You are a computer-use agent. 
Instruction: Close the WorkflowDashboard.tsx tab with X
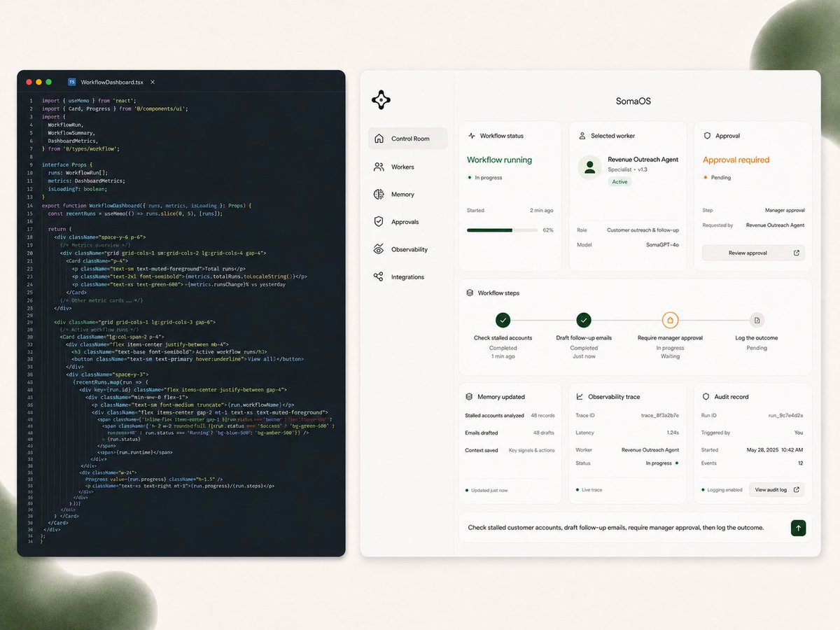153,82
